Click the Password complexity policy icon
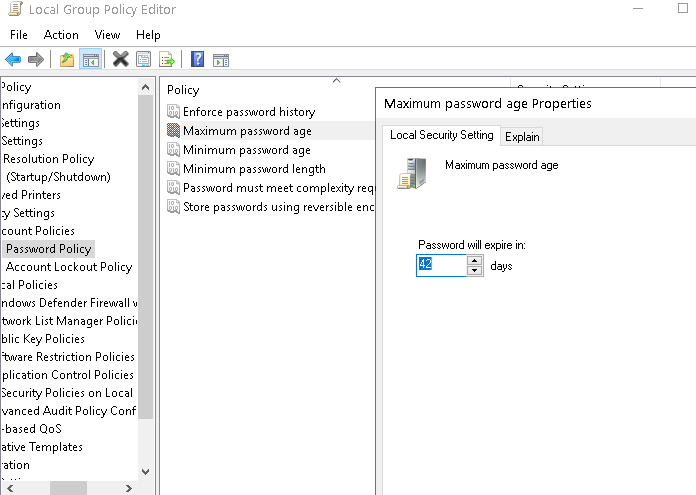The image size is (696, 495). pos(173,188)
